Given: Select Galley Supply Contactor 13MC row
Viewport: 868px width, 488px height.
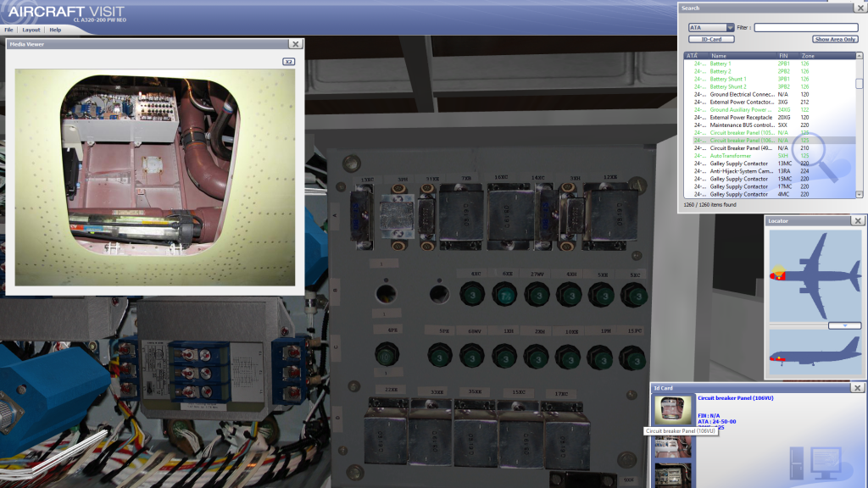Looking at the screenshot, I should point(770,164).
